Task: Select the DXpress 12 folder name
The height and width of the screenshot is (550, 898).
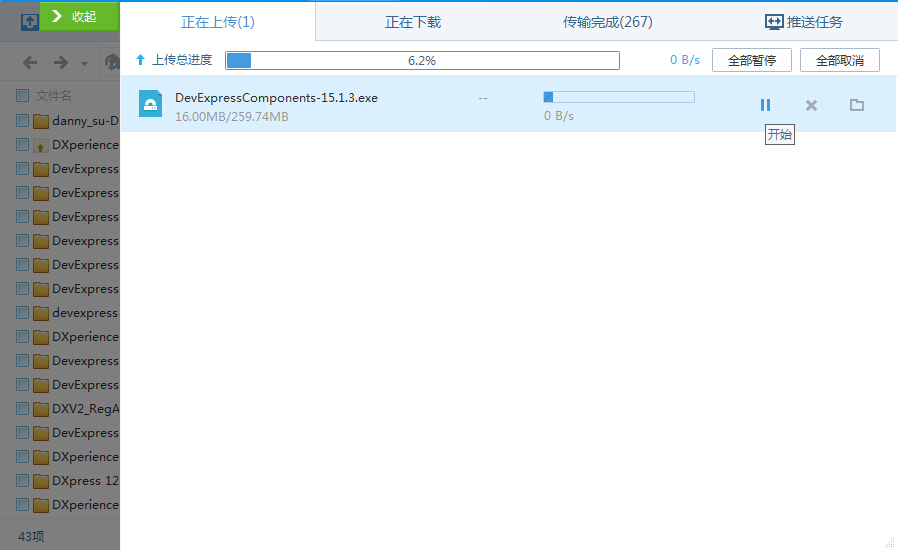Action: 85,481
